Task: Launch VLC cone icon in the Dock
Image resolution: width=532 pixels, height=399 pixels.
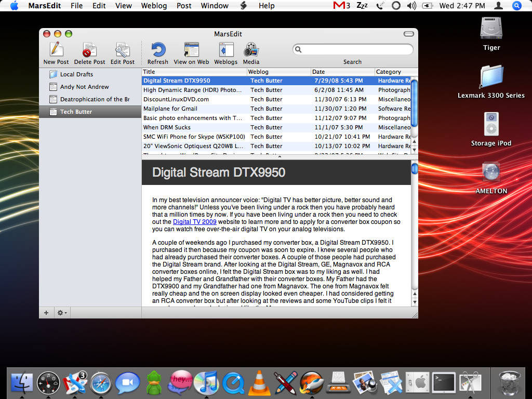Action: pyautogui.click(x=259, y=383)
